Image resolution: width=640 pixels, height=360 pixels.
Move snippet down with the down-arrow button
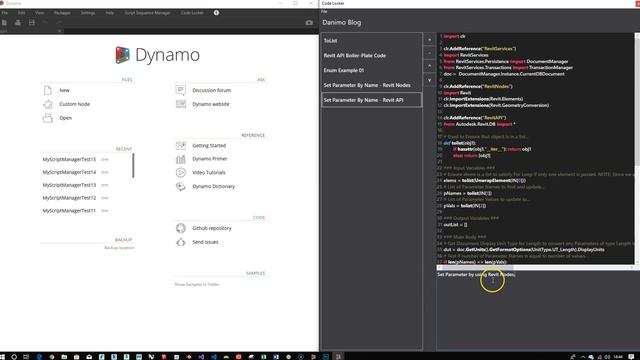point(429,80)
